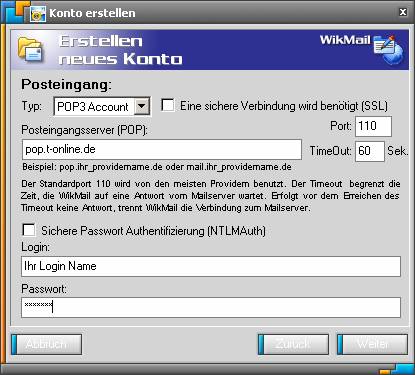Image resolution: width=415 pixels, height=375 pixels.
Task: Click the Konto erstellen title text
Action: coord(92,13)
